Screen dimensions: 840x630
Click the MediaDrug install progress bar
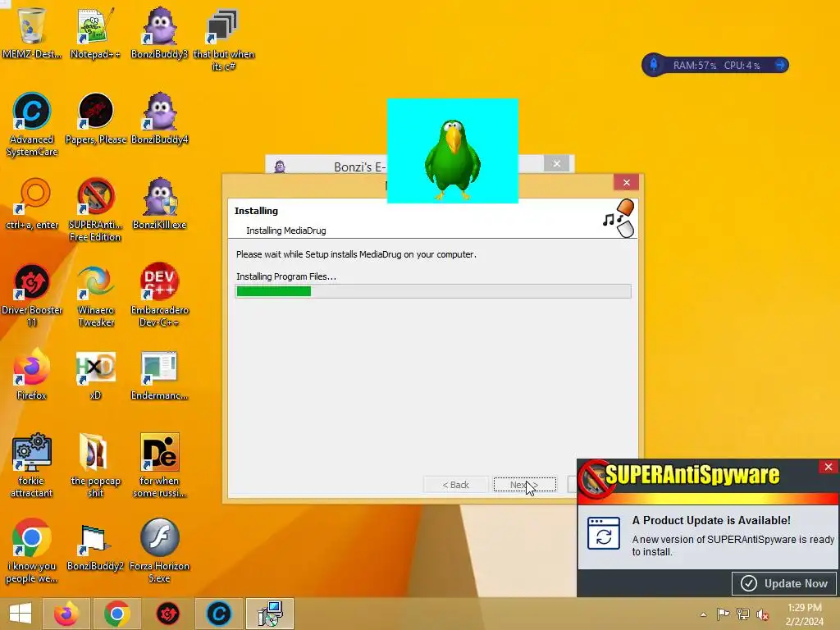(x=433, y=291)
